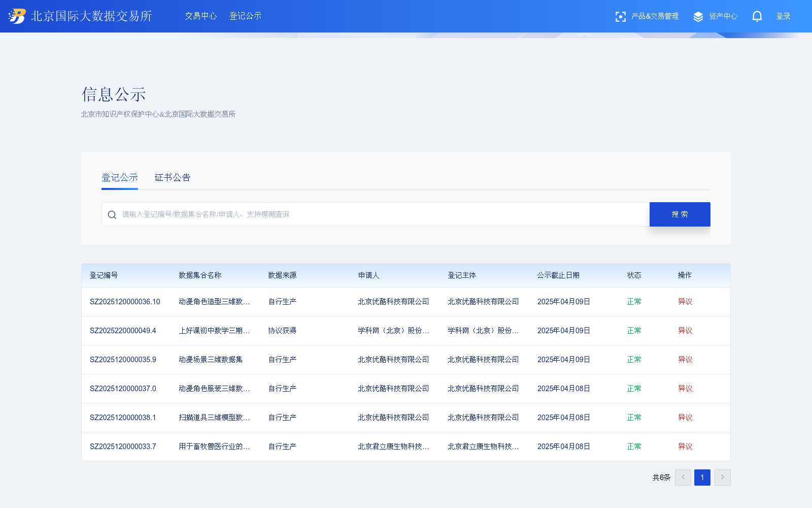Viewport: 812px width, 508px height.
Task: Click 正常 status for SZ2025120000033.7
Action: click(634, 447)
